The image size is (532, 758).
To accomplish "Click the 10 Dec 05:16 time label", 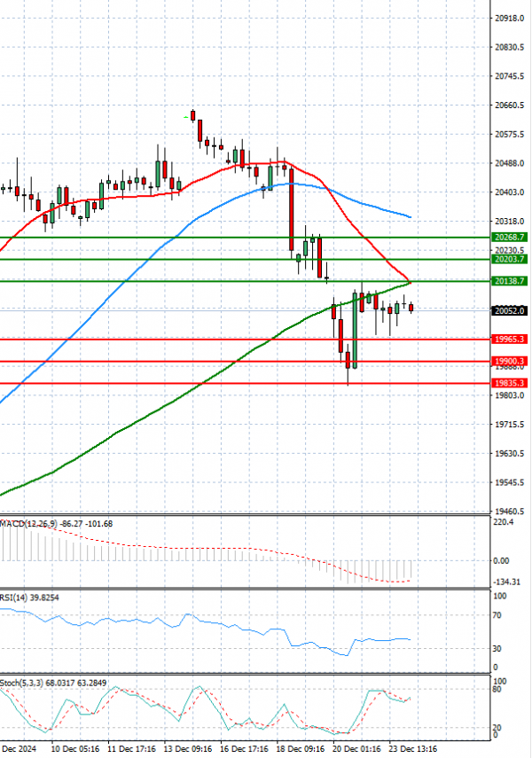I will click(74, 749).
